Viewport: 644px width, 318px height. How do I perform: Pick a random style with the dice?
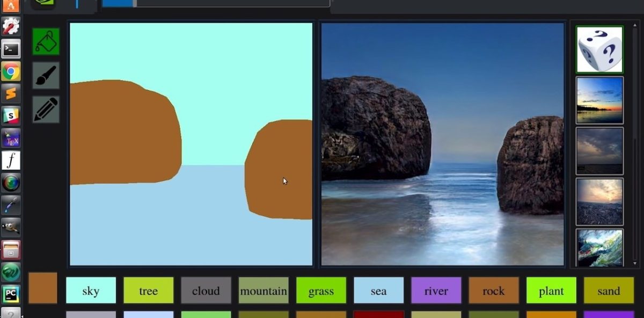(x=599, y=49)
